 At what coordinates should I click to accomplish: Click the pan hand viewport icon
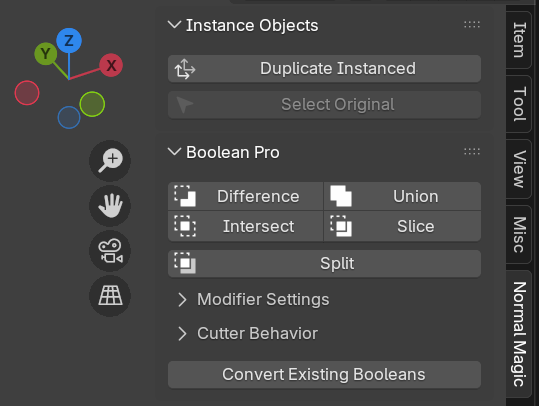(110, 206)
